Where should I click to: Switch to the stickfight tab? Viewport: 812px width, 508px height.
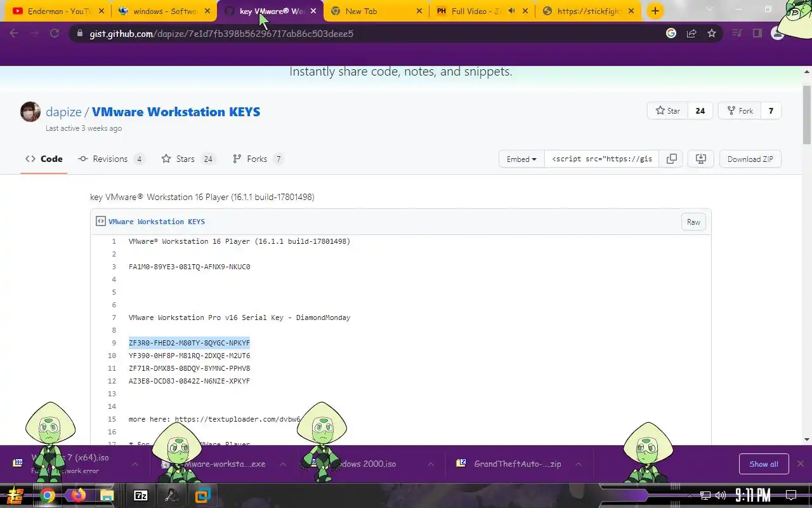589,11
